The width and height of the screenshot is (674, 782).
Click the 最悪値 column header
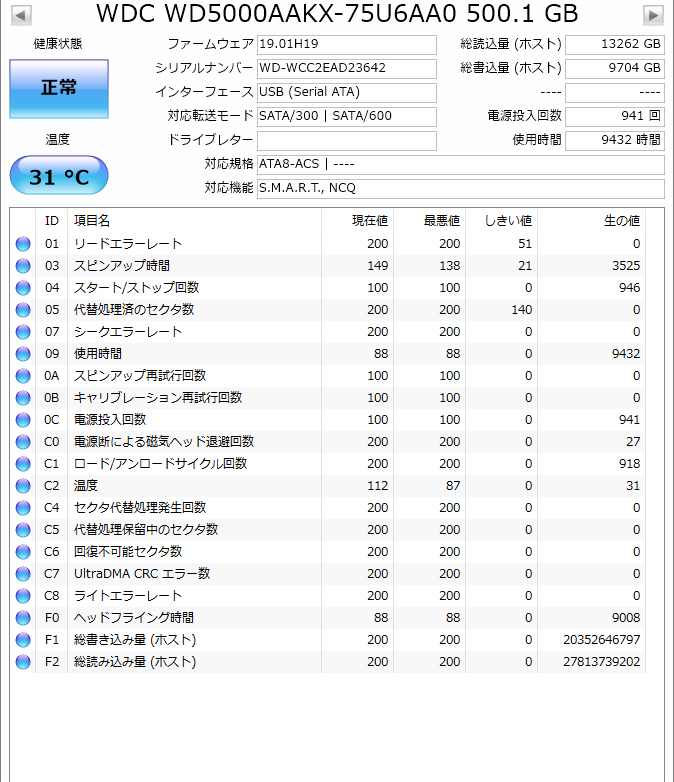pos(430,220)
